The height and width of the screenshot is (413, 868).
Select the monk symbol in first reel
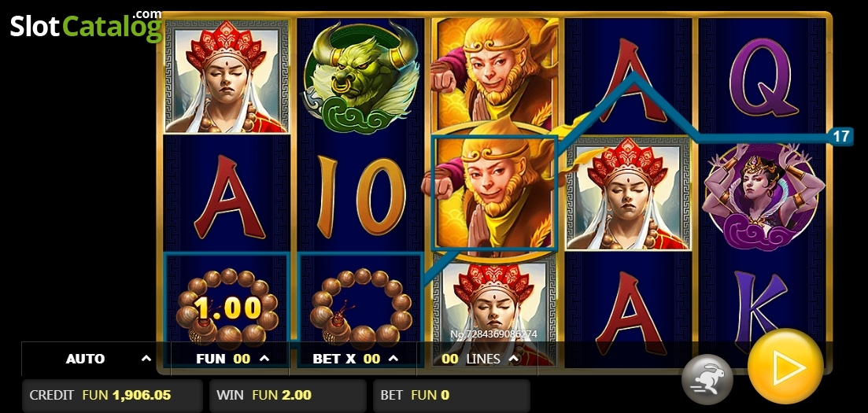click(226, 77)
